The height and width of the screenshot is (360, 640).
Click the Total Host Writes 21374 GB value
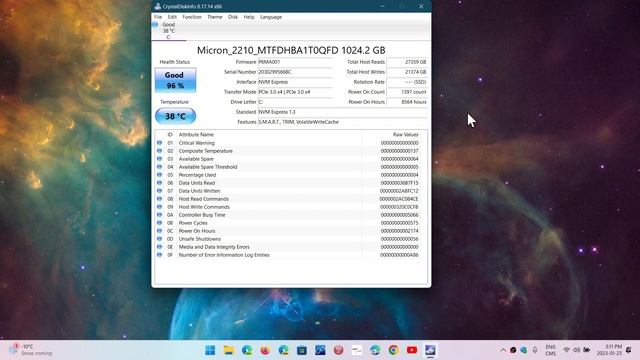tap(407, 72)
